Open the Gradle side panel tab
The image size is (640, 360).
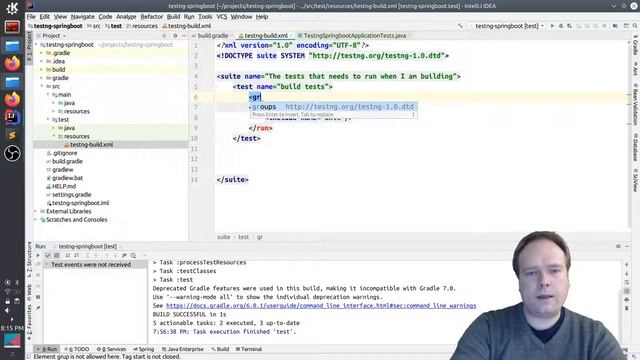click(636, 46)
